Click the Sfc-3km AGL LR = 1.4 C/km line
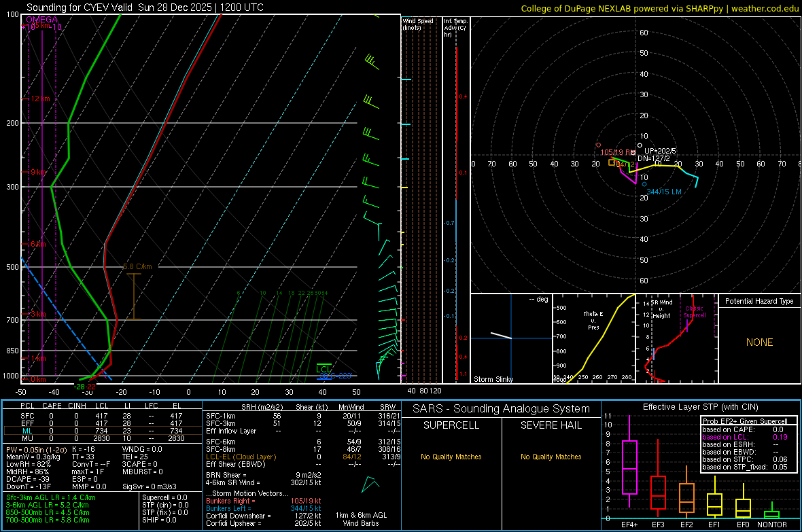 51,497
